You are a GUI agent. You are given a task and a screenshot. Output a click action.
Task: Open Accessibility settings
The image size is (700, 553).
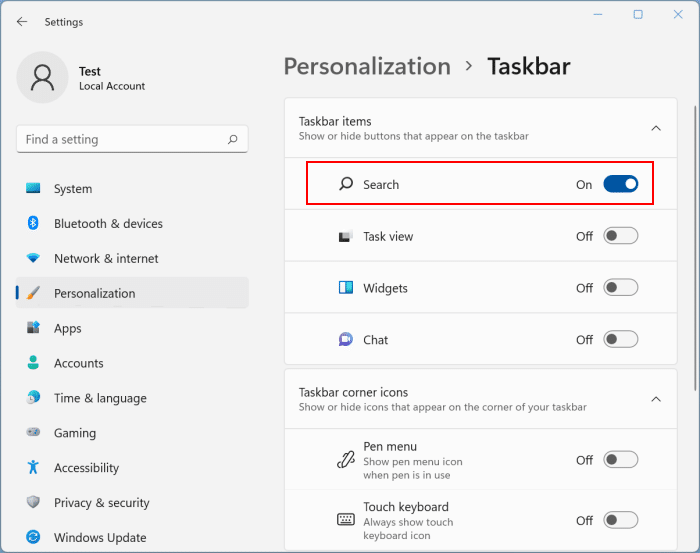132,467
